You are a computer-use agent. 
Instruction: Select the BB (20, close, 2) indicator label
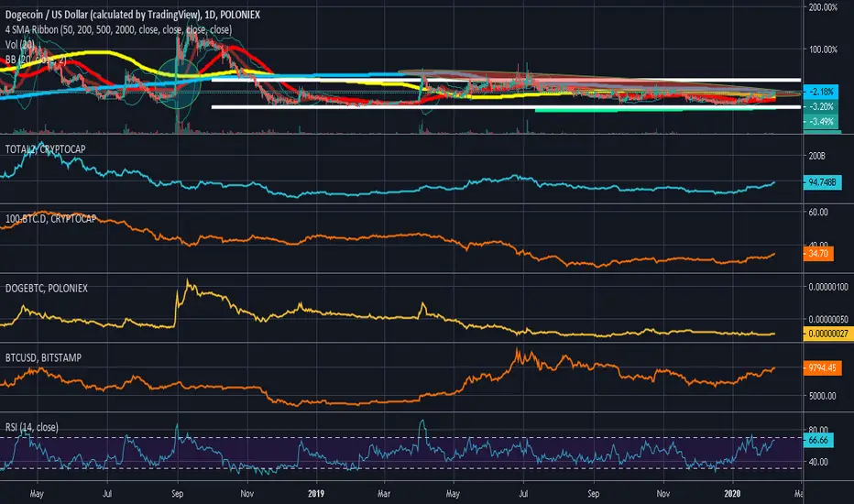[x=36, y=59]
